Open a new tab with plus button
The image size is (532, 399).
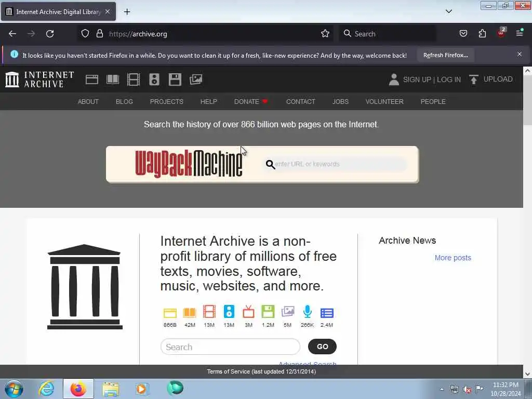[127, 12]
